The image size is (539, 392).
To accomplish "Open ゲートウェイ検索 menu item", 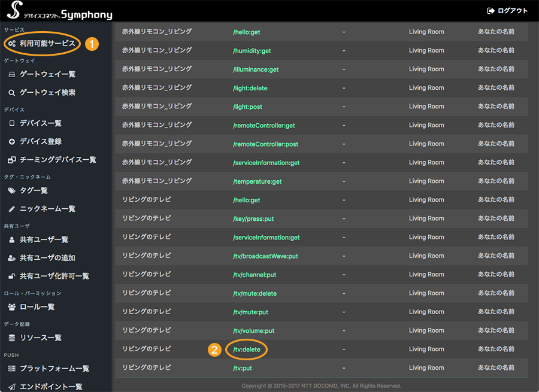I will [x=47, y=93].
